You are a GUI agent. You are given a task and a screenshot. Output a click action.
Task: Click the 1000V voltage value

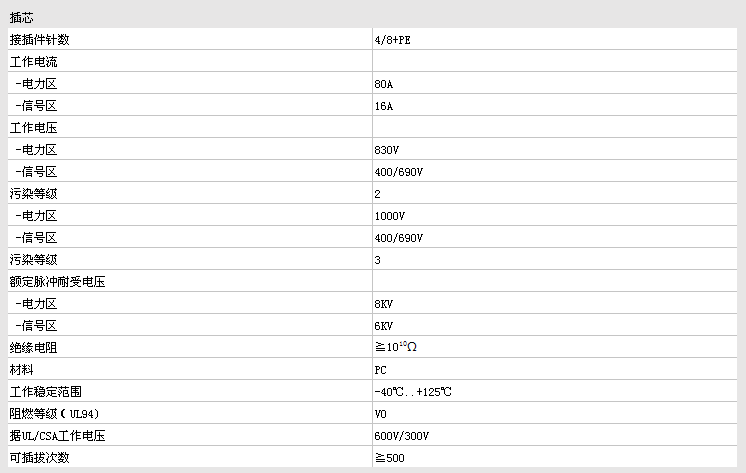tap(390, 216)
